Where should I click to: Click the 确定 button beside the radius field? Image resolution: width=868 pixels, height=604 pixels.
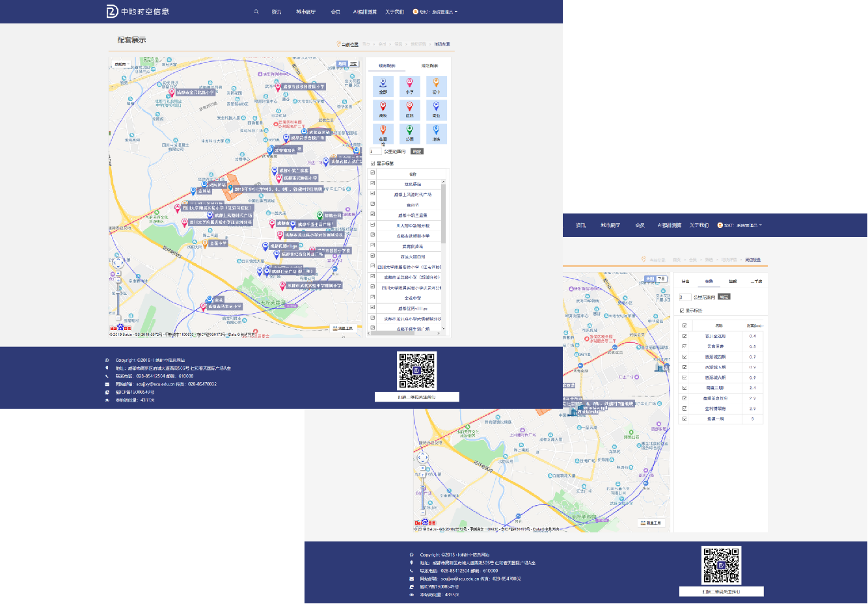pos(417,151)
